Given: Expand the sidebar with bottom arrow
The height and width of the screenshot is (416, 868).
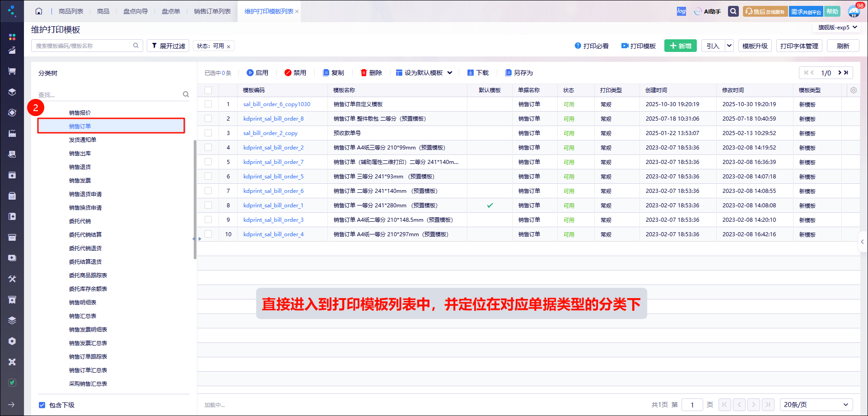Looking at the screenshot, I should pos(12,405).
